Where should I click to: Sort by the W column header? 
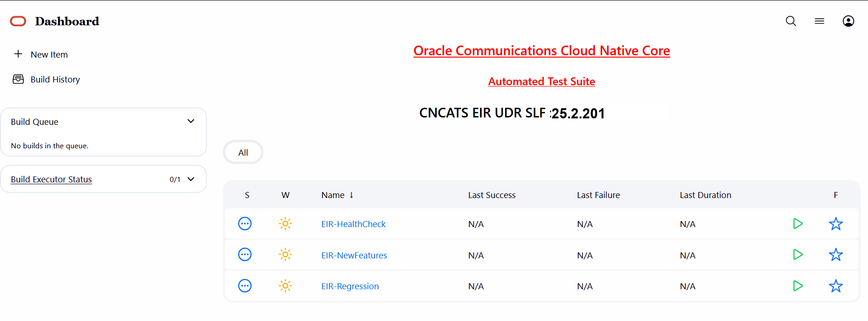coord(285,195)
